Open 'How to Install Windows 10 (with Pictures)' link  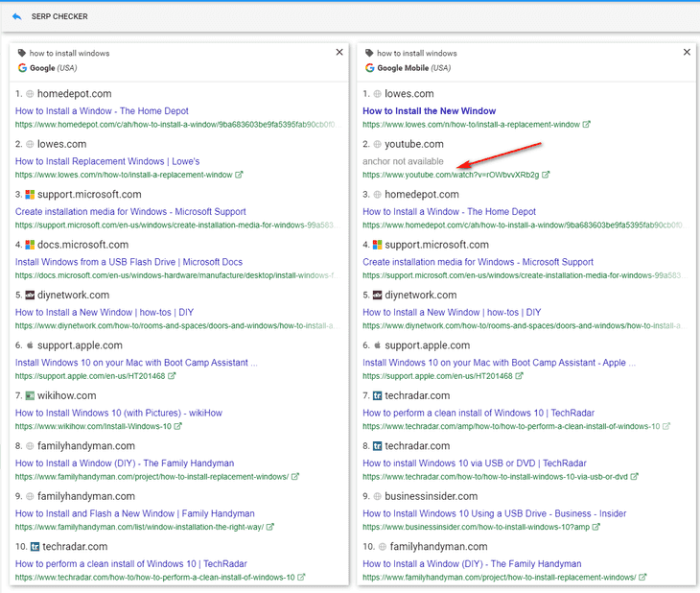tap(118, 413)
